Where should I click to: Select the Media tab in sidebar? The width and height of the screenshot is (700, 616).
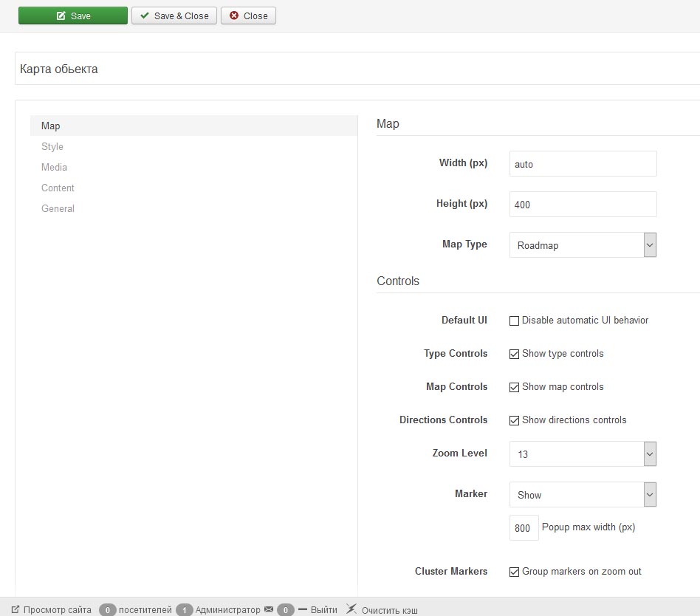click(x=54, y=167)
